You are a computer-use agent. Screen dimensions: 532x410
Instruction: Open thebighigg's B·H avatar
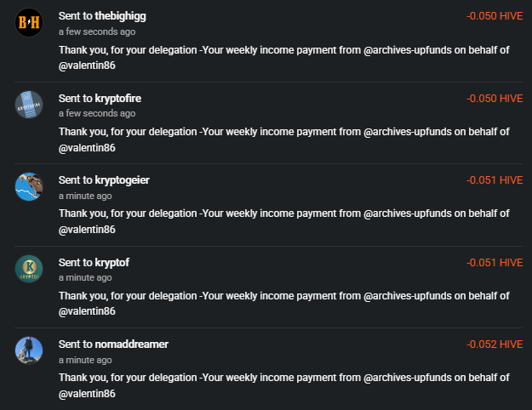tap(29, 22)
